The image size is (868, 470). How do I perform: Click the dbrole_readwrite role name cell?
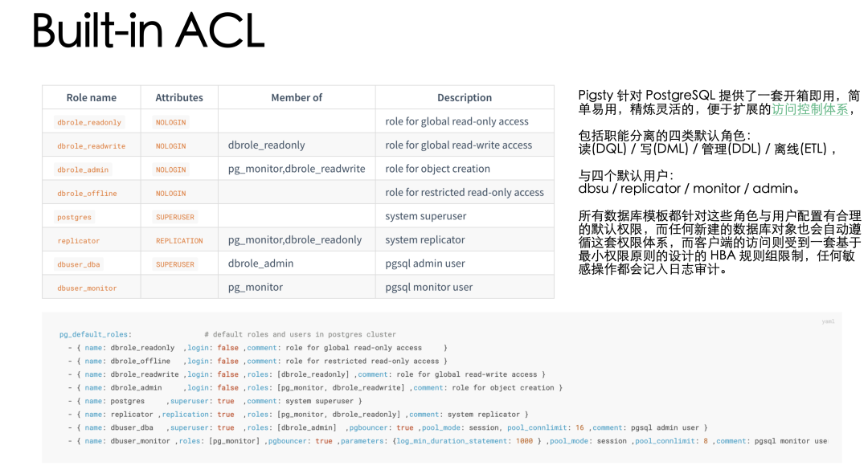click(92, 146)
